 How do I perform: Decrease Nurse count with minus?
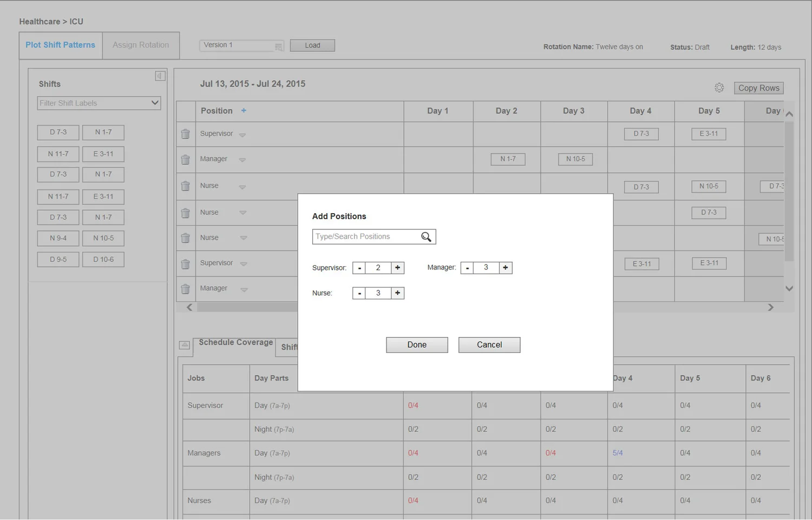tap(359, 293)
